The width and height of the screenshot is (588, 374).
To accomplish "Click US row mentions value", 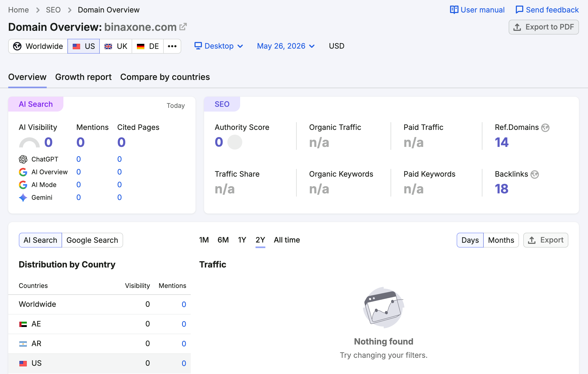I will click(x=184, y=363).
